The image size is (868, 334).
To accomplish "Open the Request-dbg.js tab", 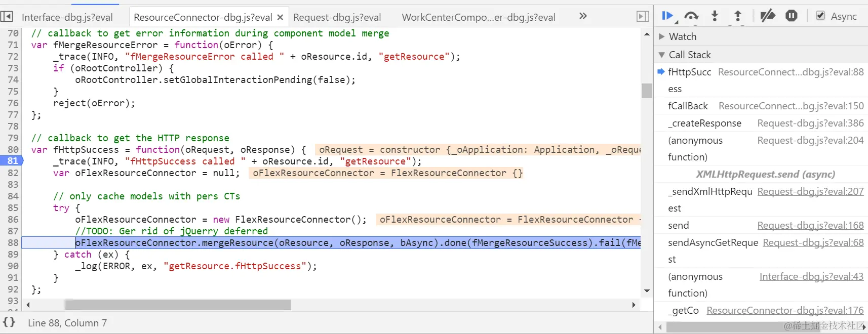I will click(337, 17).
